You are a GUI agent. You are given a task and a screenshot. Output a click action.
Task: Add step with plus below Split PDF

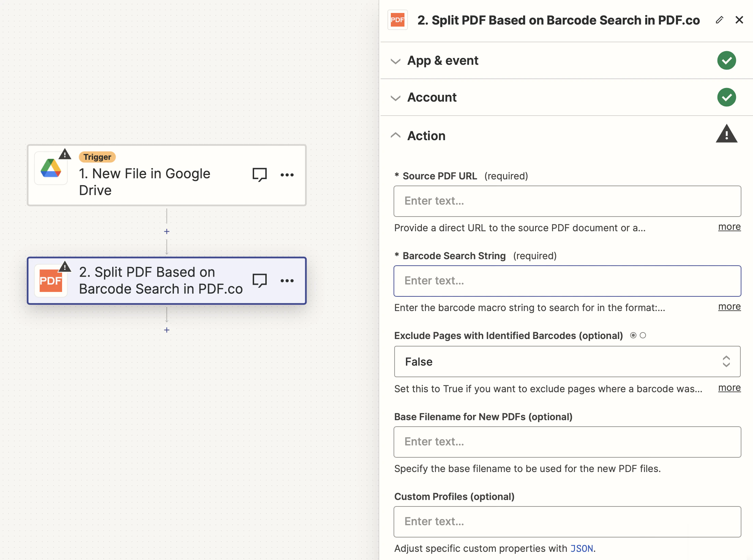[167, 330]
